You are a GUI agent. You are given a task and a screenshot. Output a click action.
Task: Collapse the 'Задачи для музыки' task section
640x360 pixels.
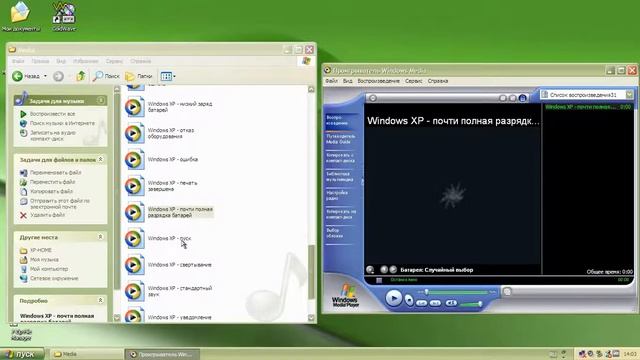pyautogui.click(x=100, y=100)
